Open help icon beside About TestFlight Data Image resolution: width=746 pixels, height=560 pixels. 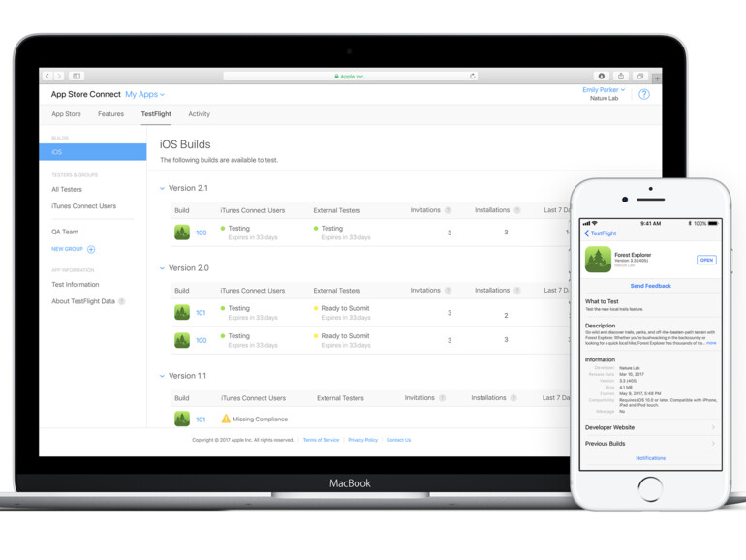pyautogui.click(x=122, y=301)
